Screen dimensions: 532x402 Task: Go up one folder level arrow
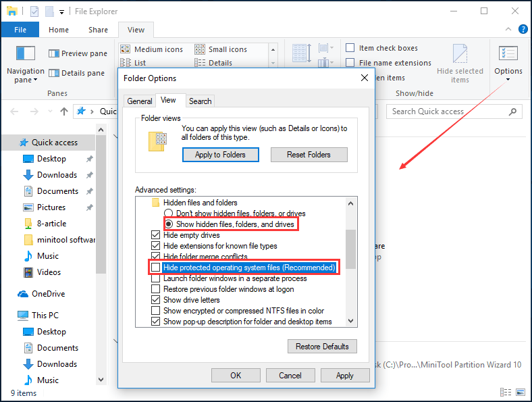click(64, 111)
